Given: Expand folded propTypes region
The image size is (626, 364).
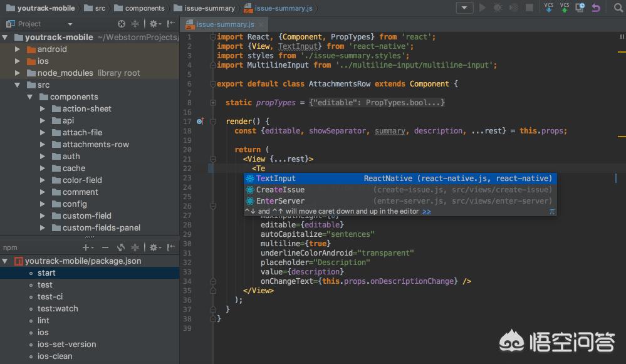Looking at the screenshot, I should click(x=213, y=103).
